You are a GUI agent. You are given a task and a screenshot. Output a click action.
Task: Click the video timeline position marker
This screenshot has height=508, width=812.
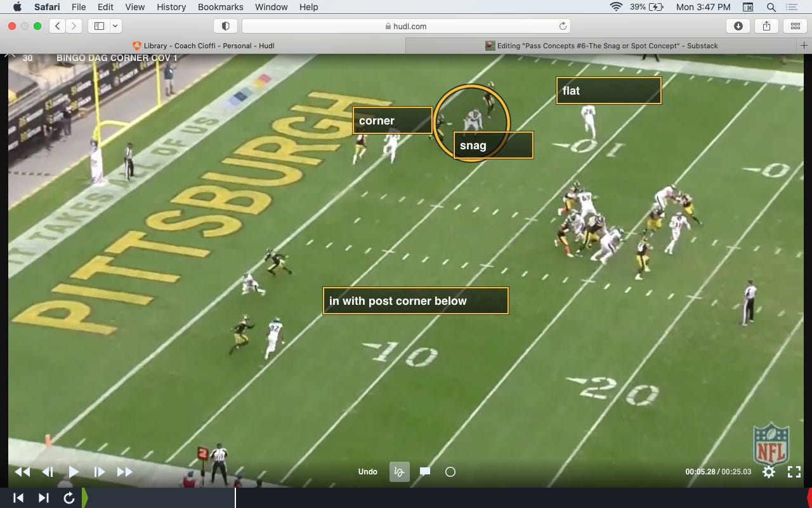pyautogui.click(x=235, y=498)
